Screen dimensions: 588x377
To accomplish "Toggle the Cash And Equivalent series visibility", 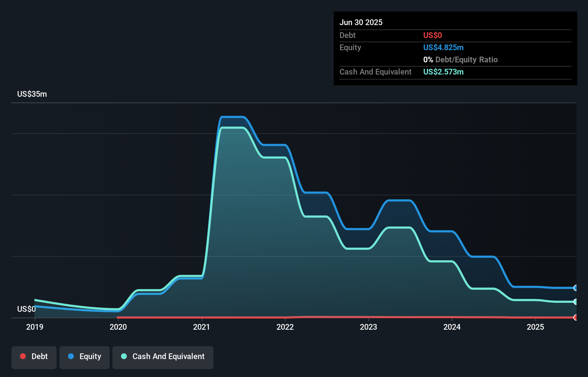I will [x=163, y=357].
